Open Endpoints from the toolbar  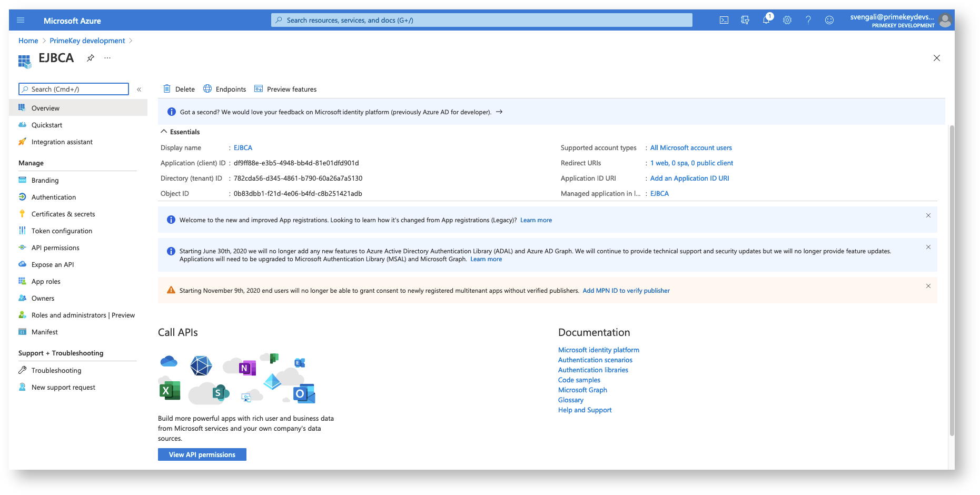(224, 89)
